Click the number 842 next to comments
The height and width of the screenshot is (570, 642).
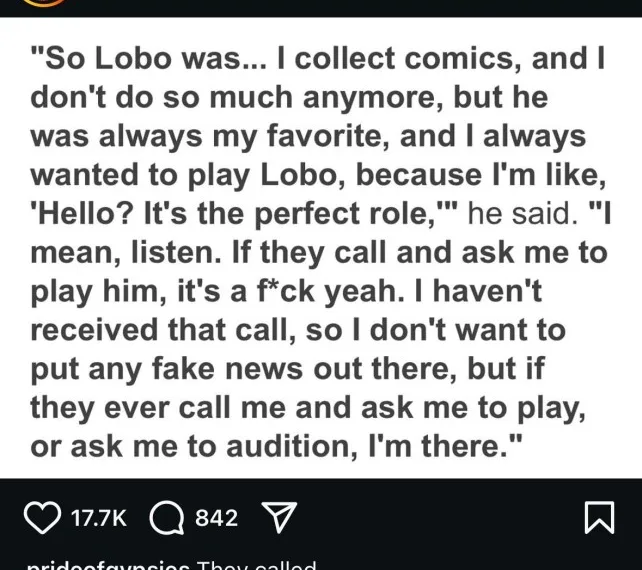click(x=216, y=518)
